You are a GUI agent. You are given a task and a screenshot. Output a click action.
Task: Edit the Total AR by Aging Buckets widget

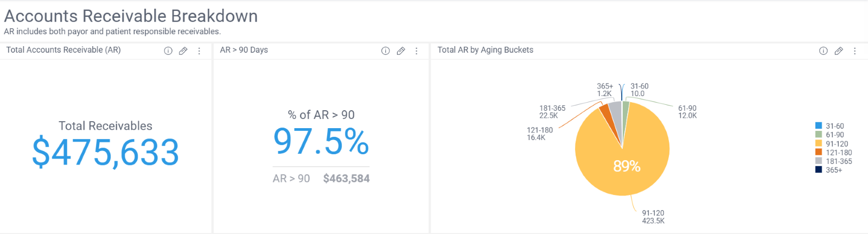[839, 51]
